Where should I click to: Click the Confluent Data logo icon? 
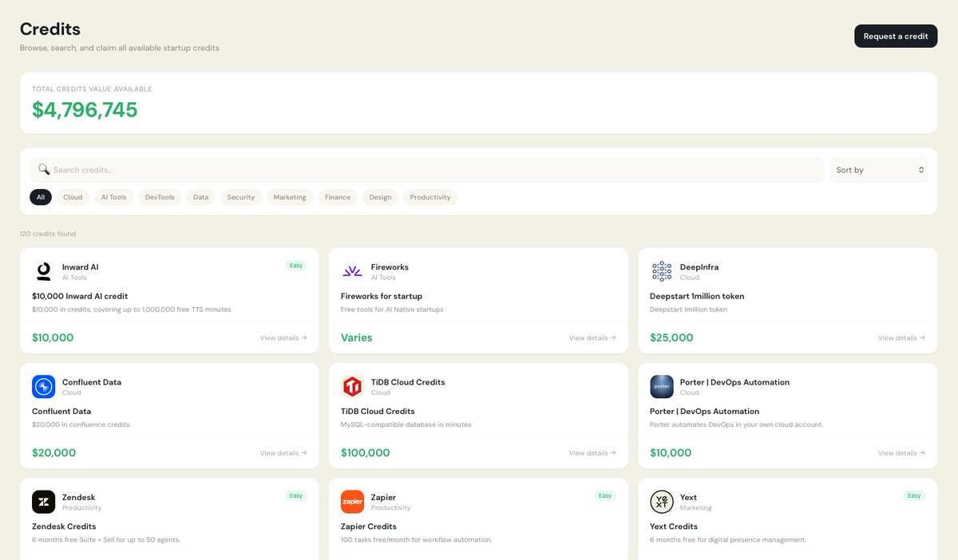pos(43,387)
